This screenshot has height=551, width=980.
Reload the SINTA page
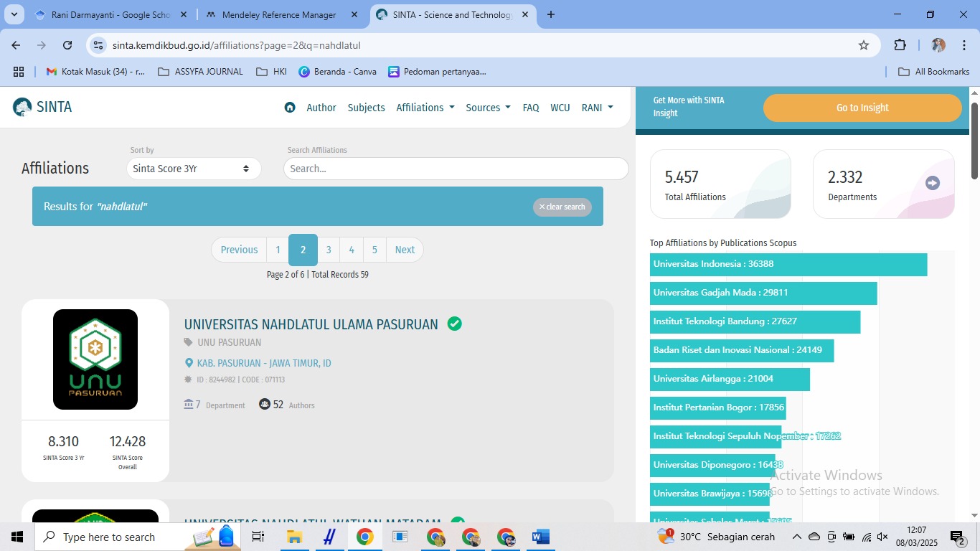pos(67,45)
